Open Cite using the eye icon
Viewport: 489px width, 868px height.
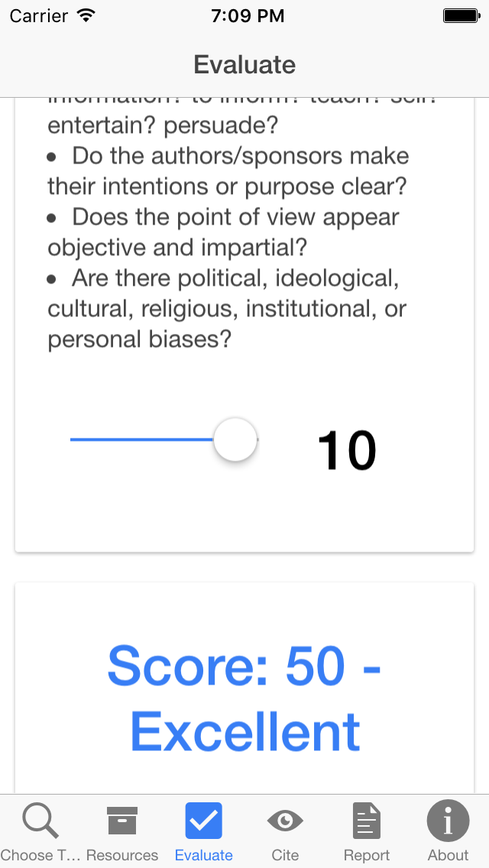tap(285, 820)
